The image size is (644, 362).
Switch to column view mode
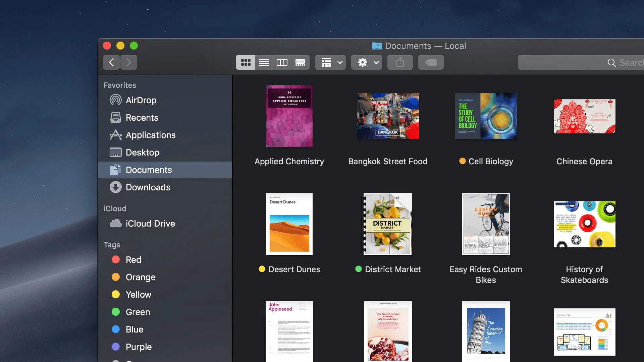(282, 62)
